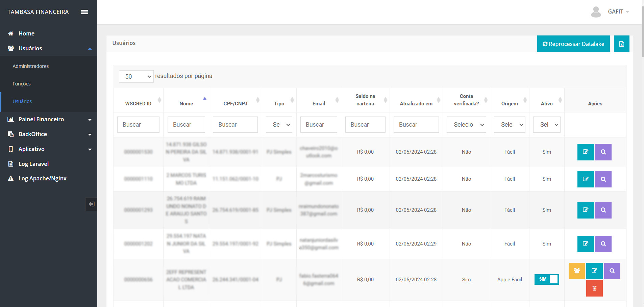Click the edit icon in the first row
Image resolution: width=644 pixels, height=307 pixels.
pos(586,152)
